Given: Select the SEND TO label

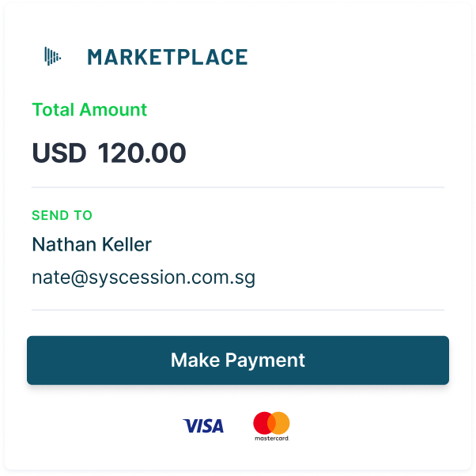Looking at the screenshot, I should (62, 215).
